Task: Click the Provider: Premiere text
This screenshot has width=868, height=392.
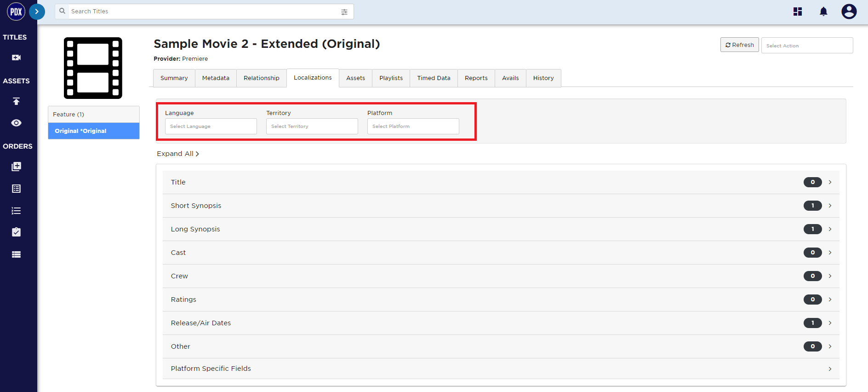Action: click(181, 59)
